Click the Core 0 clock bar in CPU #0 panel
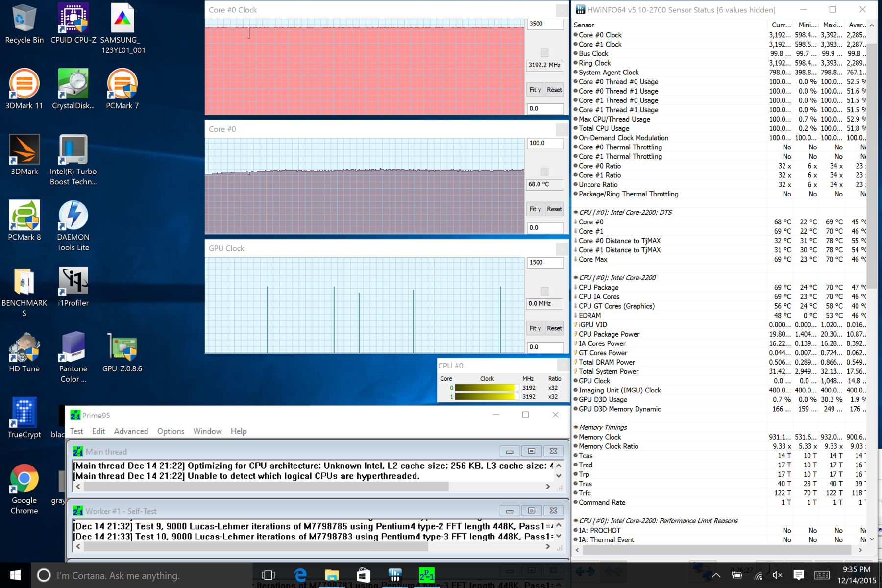 [487, 388]
